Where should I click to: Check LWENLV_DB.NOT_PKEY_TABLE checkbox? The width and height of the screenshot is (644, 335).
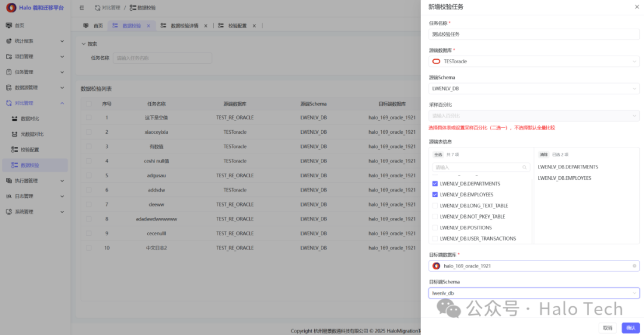[435, 217]
